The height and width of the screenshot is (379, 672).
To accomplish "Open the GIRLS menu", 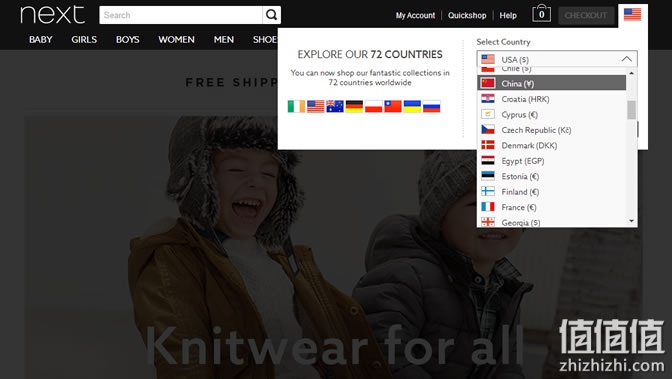I will click(84, 39).
